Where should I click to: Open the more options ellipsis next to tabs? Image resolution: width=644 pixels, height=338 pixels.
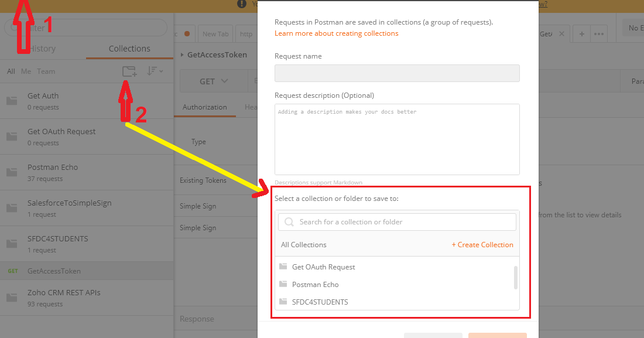(599, 33)
